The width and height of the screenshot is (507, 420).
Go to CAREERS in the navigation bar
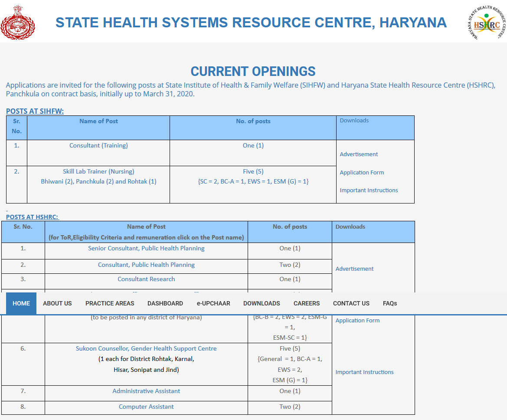tap(307, 303)
